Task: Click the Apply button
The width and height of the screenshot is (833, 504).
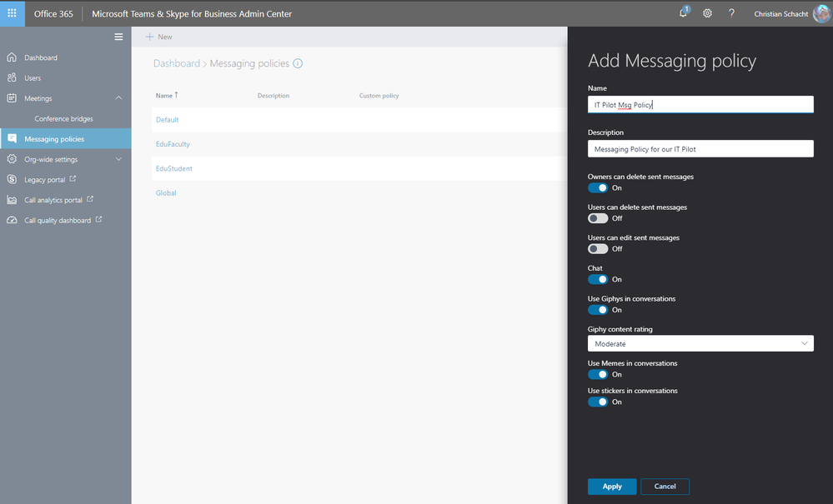Action: (612, 487)
